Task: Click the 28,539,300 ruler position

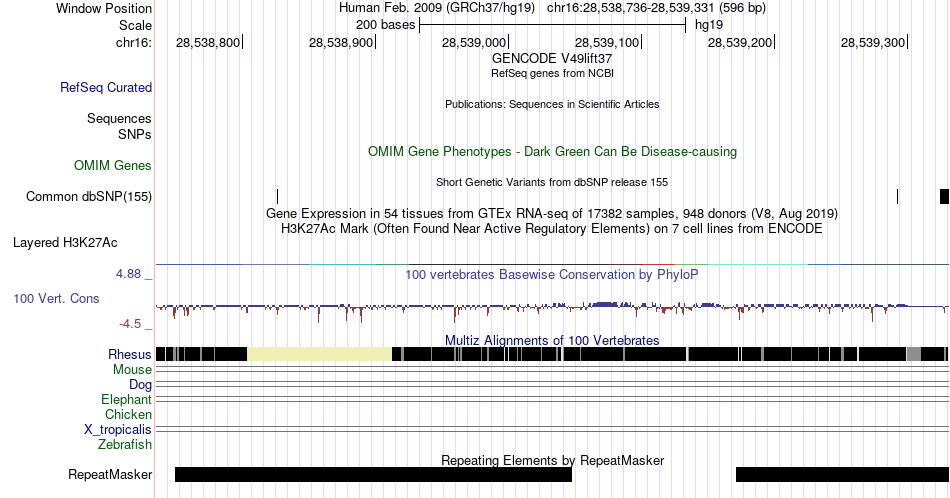Action: tap(873, 42)
